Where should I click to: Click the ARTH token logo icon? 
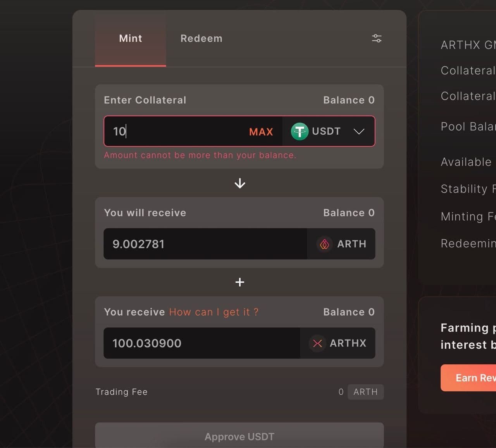coord(325,244)
